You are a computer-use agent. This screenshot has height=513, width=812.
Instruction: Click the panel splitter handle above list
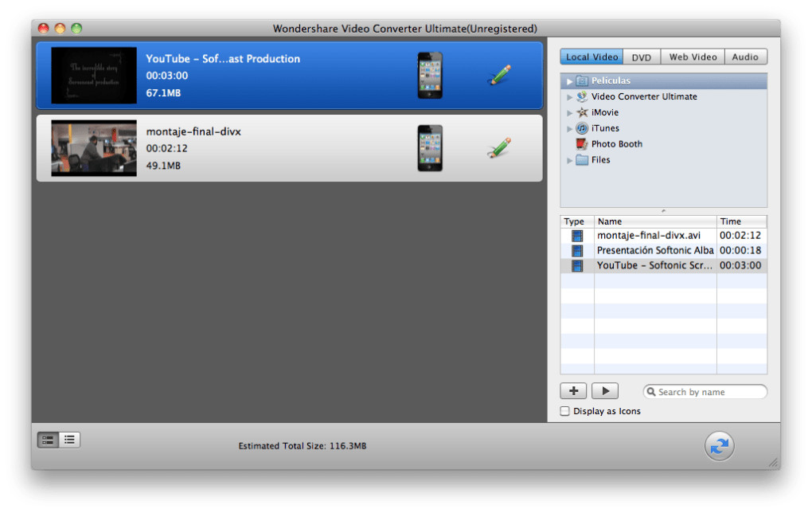(x=663, y=211)
